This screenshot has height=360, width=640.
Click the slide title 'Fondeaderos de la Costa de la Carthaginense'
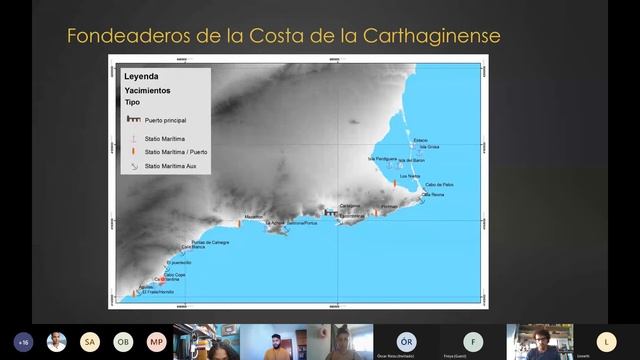[x=284, y=36]
